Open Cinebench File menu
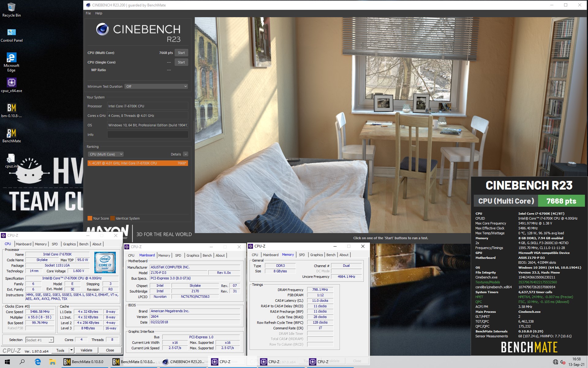This screenshot has height=368, width=588. click(x=88, y=13)
